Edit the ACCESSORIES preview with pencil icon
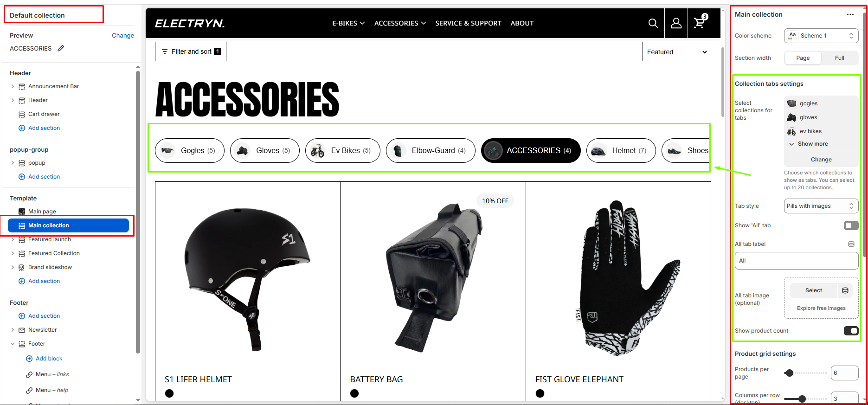 pyautogui.click(x=61, y=48)
